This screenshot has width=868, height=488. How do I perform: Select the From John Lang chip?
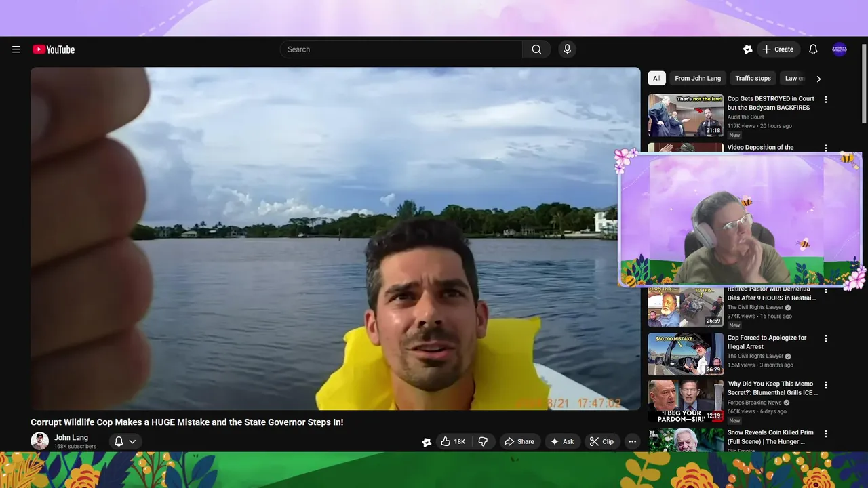click(698, 79)
